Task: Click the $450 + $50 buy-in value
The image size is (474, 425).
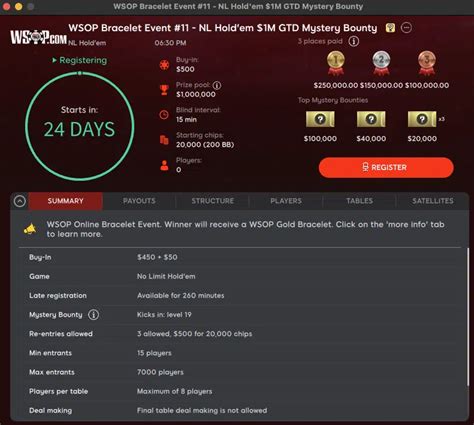Action: [x=157, y=257]
